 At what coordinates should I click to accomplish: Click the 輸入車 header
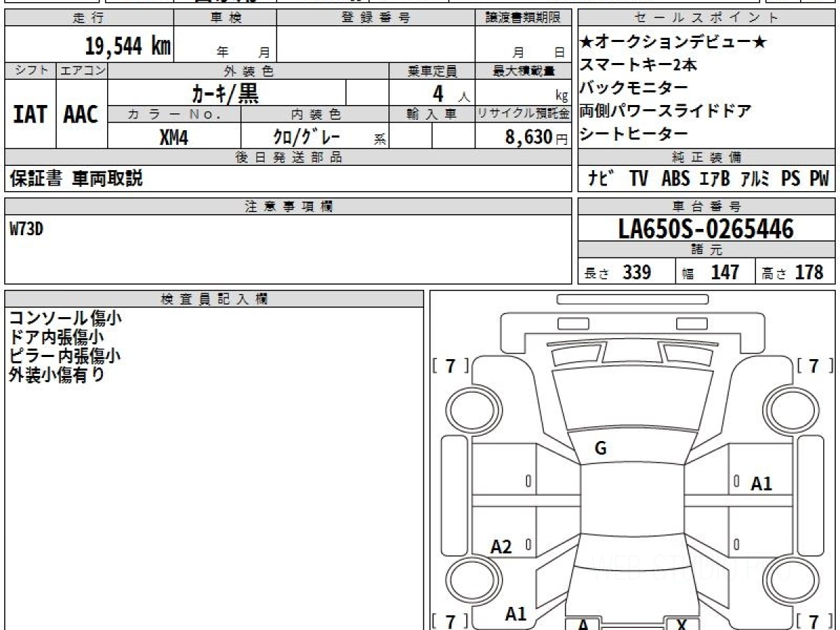pos(432,113)
